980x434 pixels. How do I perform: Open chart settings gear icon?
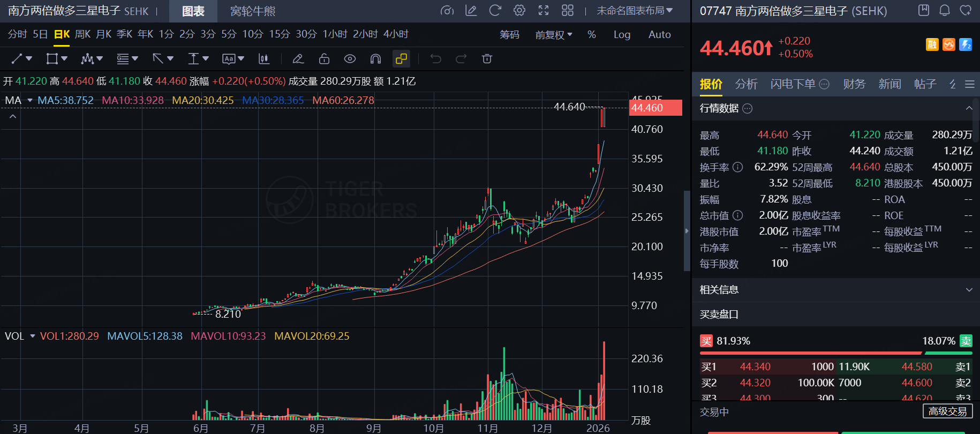[x=519, y=11]
